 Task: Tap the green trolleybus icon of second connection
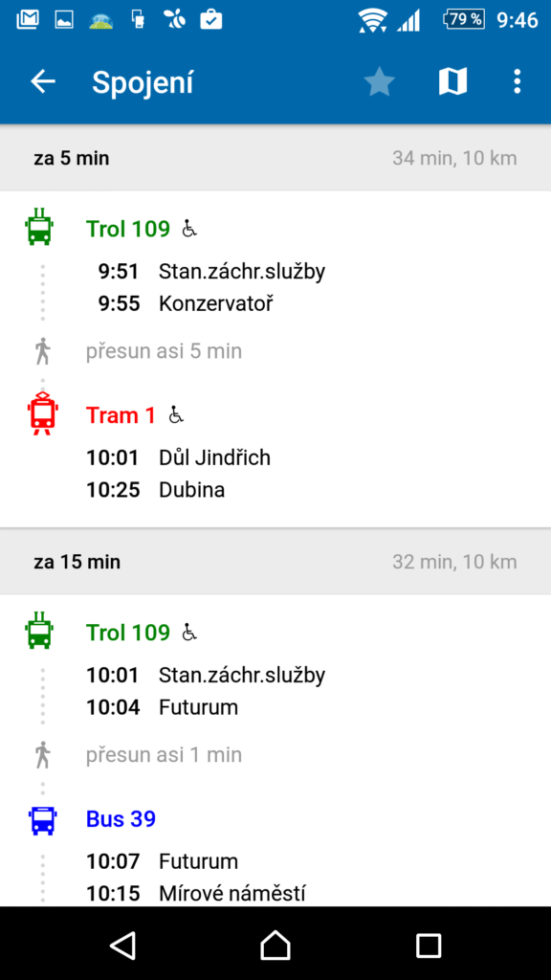tap(39, 632)
